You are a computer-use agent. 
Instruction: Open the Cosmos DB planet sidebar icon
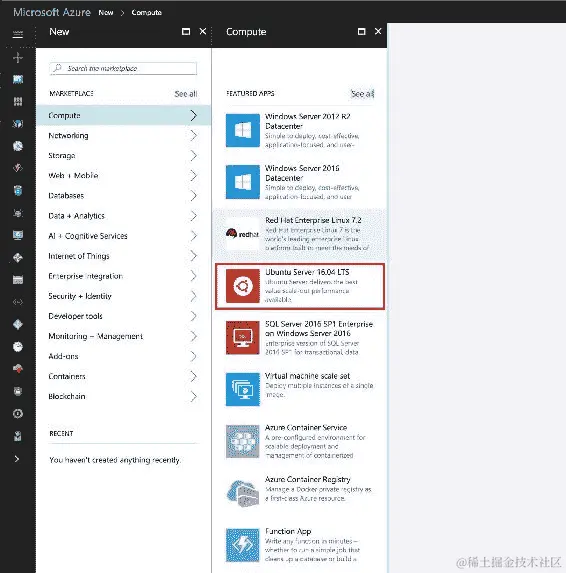18,213
